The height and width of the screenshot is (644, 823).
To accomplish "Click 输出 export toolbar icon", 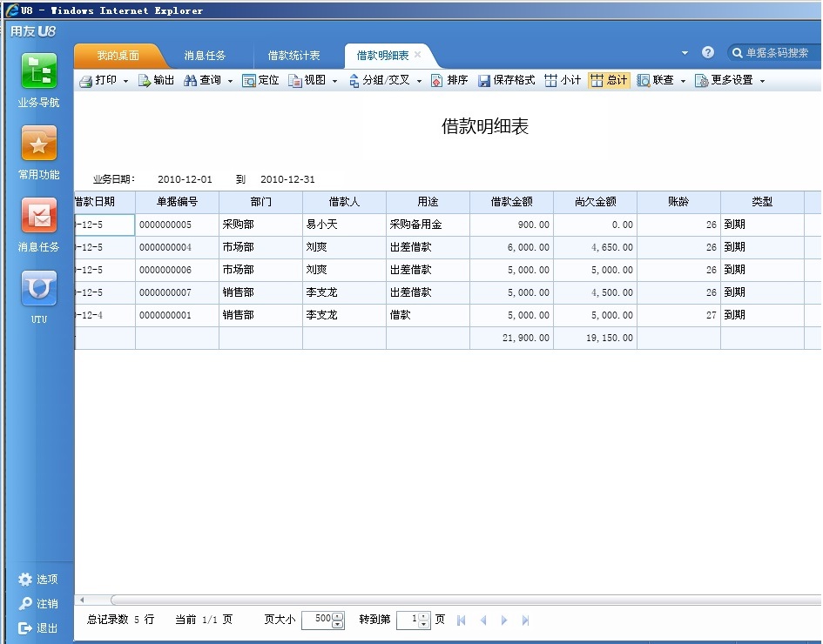I will [144, 81].
